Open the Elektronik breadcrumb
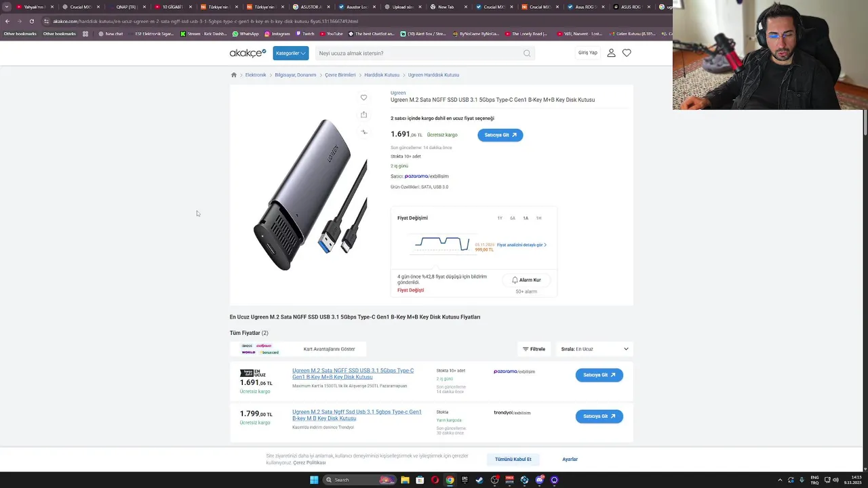The height and width of the screenshot is (488, 868). click(256, 75)
